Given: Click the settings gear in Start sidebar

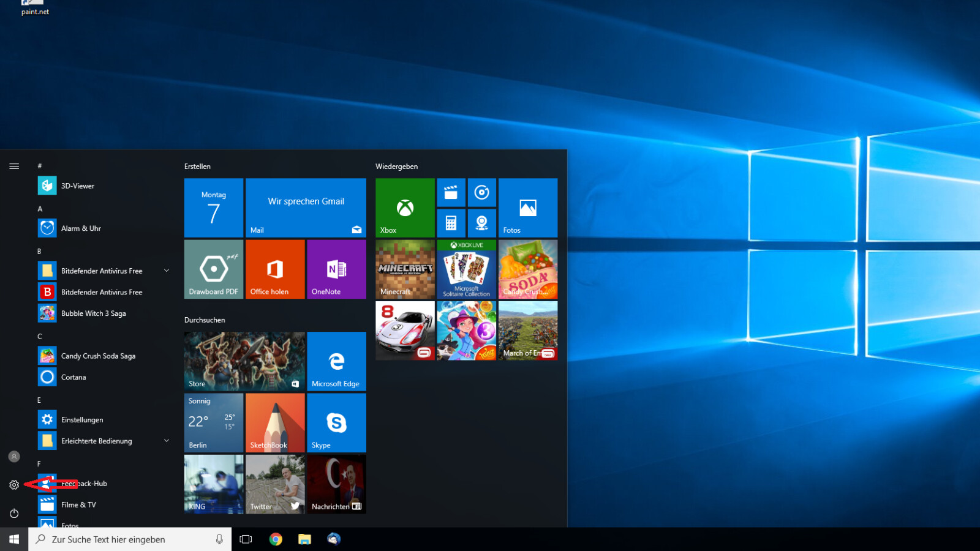Looking at the screenshot, I should coord(14,485).
